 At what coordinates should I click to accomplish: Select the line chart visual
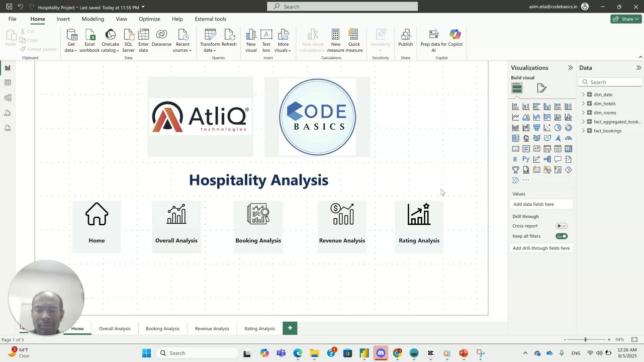(x=515, y=117)
